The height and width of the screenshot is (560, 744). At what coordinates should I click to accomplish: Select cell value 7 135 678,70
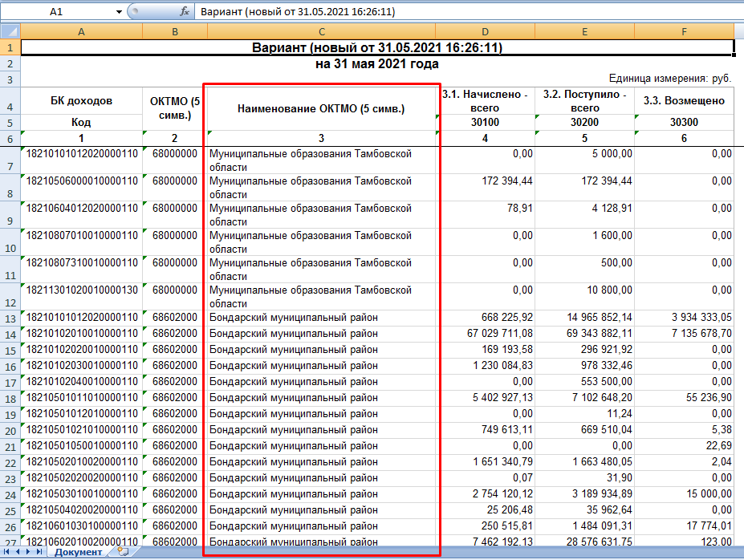pyautogui.click(x=685, y=334)
